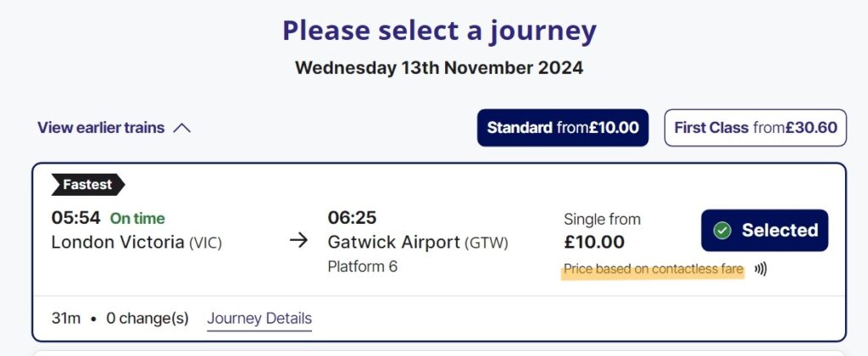Open the Journey Details link
Screen dimensions: 868x356
pyautogui.click(x=259, y=319)
